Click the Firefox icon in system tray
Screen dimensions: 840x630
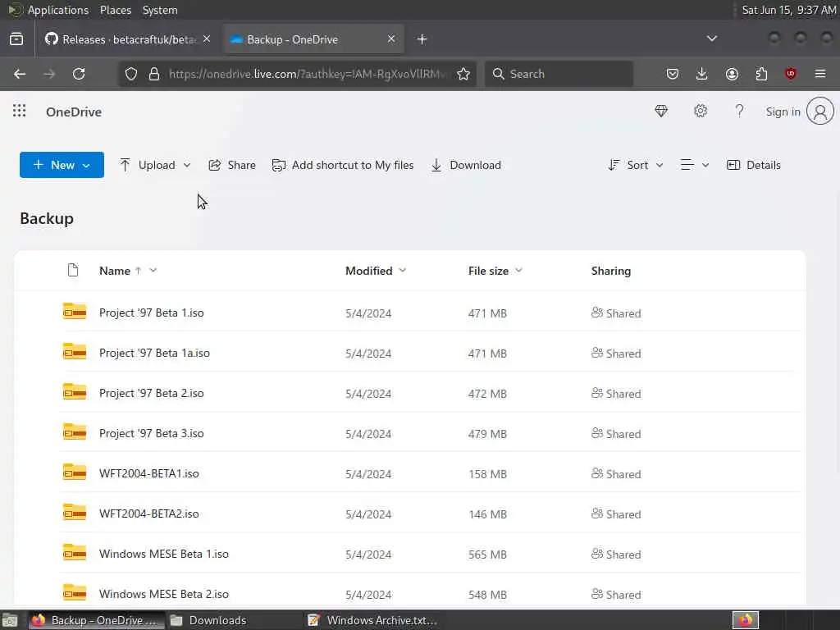tap(746, 620)
